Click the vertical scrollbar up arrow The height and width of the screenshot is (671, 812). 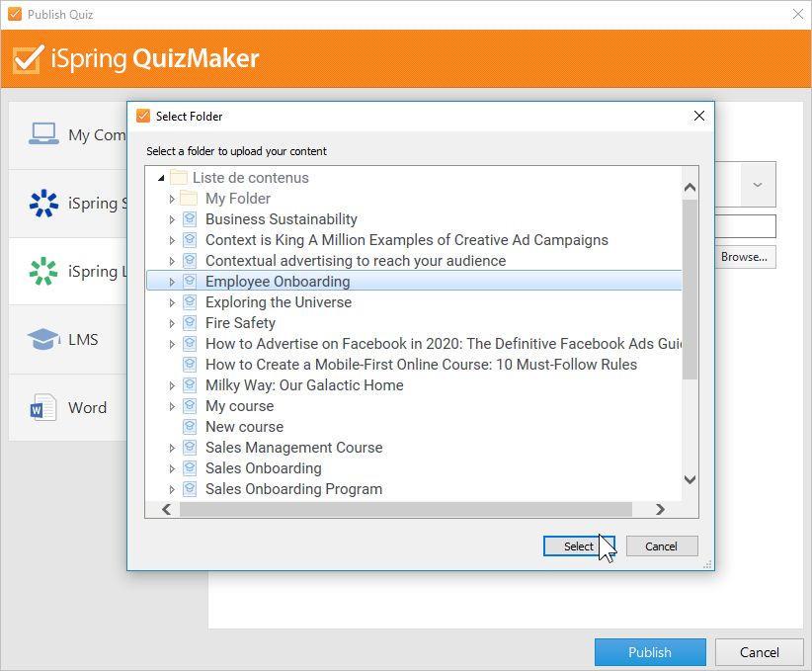(x=690, y=187)
